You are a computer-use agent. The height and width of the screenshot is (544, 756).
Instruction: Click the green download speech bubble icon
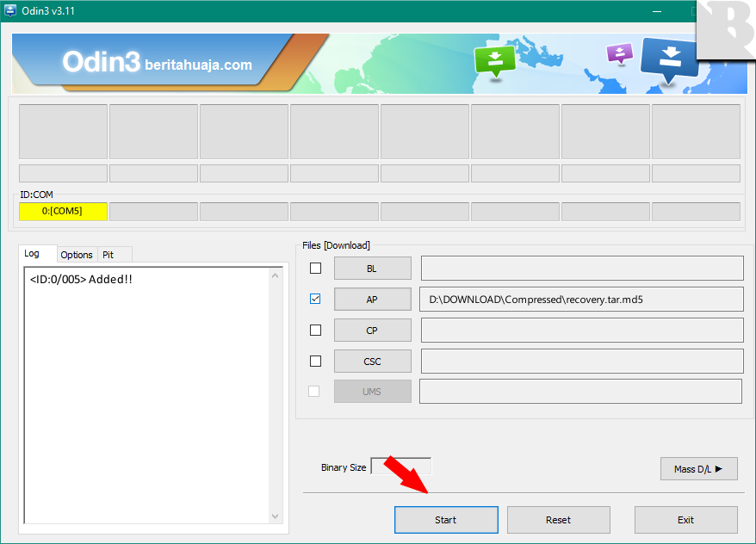pyautogui.click(x=494, y=60)
